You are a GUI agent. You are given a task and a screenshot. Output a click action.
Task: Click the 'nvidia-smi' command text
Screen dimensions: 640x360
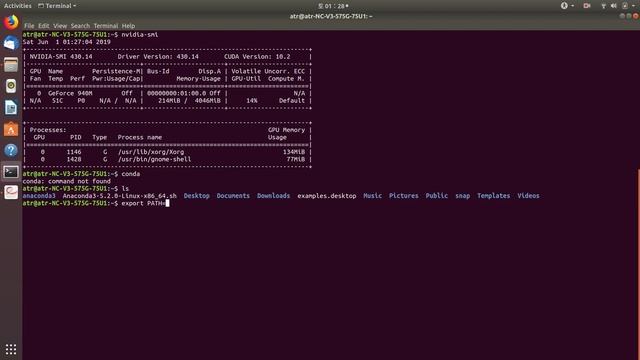(140, 34)
